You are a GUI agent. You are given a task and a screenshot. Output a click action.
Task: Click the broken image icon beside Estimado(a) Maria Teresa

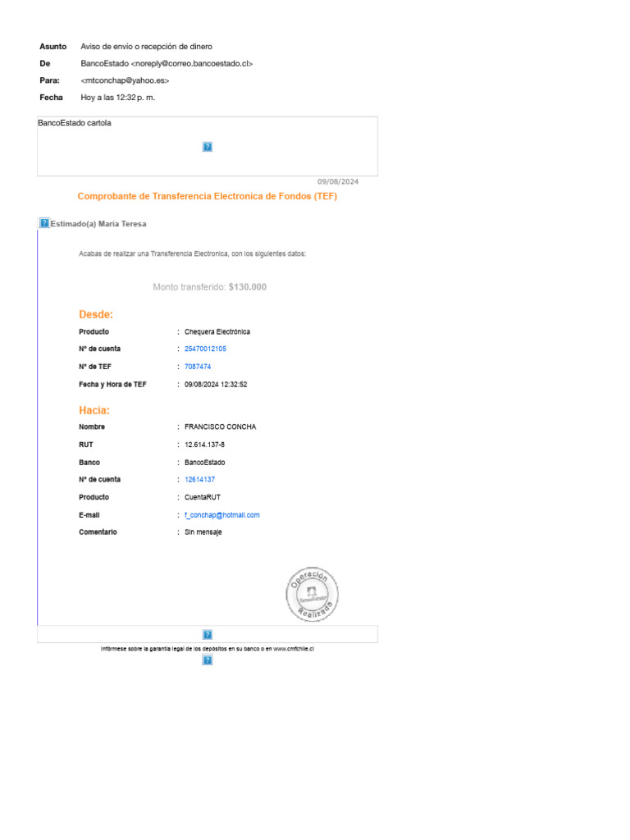[x=44, y=223]
